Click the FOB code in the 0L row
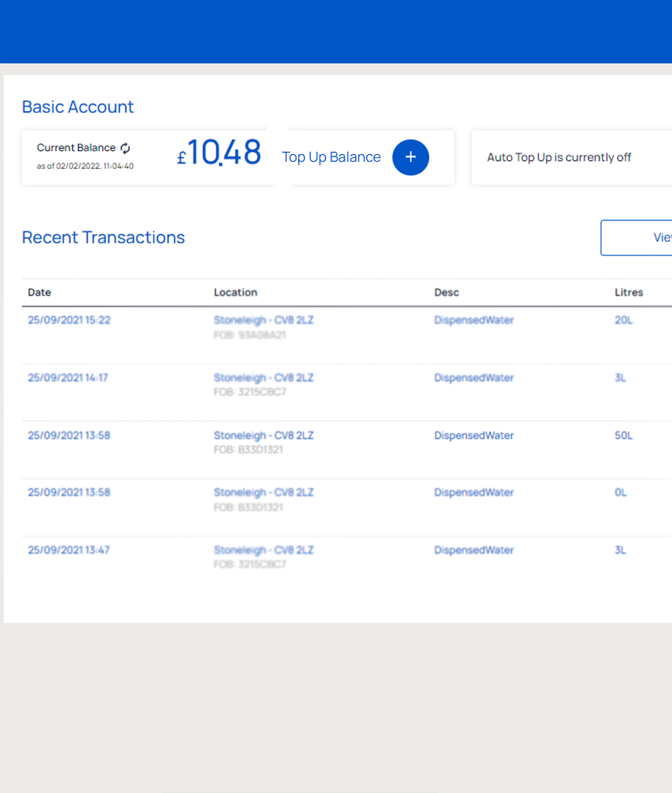The height and width of the screenshot is (793, 672). pyautogui.click(x=249, y=507)
